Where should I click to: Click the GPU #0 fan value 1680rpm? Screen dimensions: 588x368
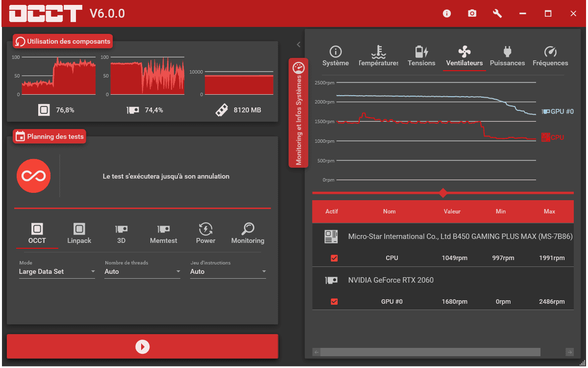pyautogui.click(x=455, y=302)
